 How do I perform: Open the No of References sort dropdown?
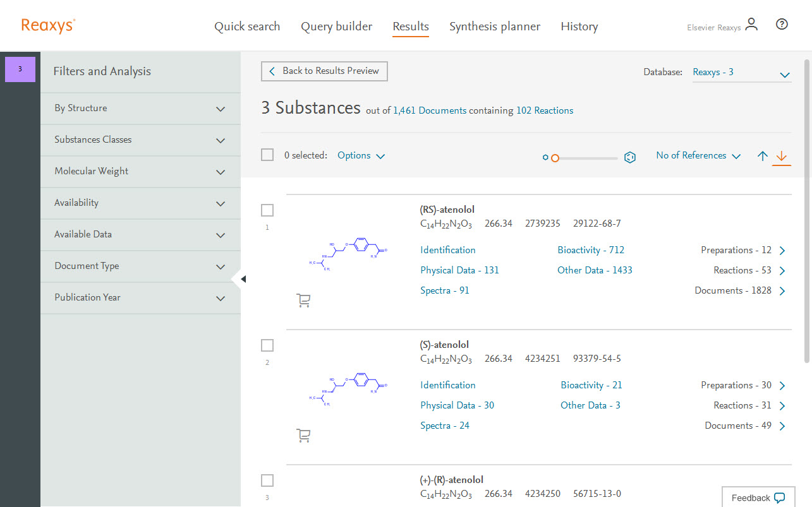pos(698,156)
